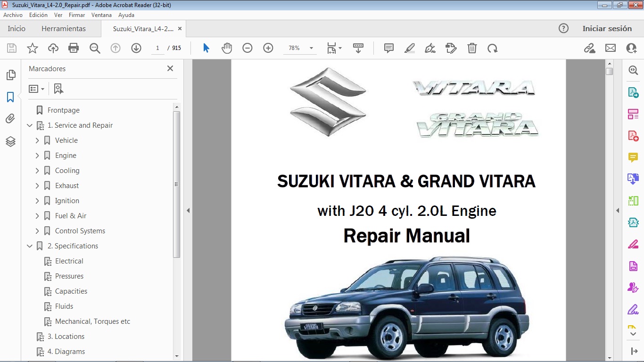Collapse the left navigation pane arrow
Image resolution: width=644 pixels, height=362 pixels.
[188, 210]
